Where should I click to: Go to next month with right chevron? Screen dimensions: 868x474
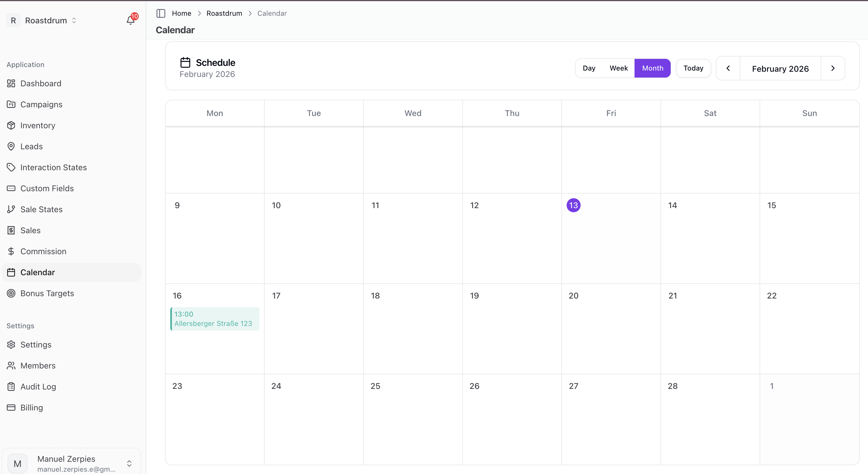pyautogui.click(x=833, y=69)
